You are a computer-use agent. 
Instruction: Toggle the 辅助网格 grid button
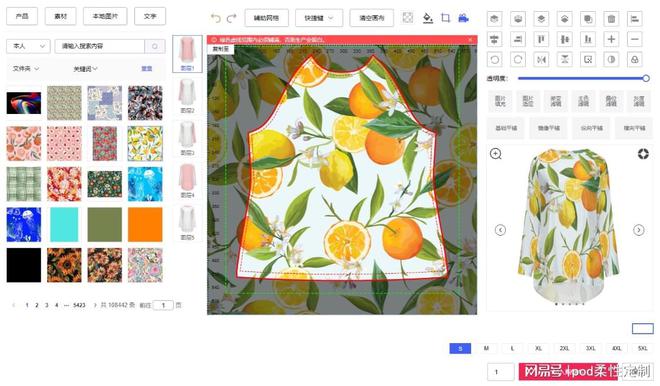click(266, 18)
